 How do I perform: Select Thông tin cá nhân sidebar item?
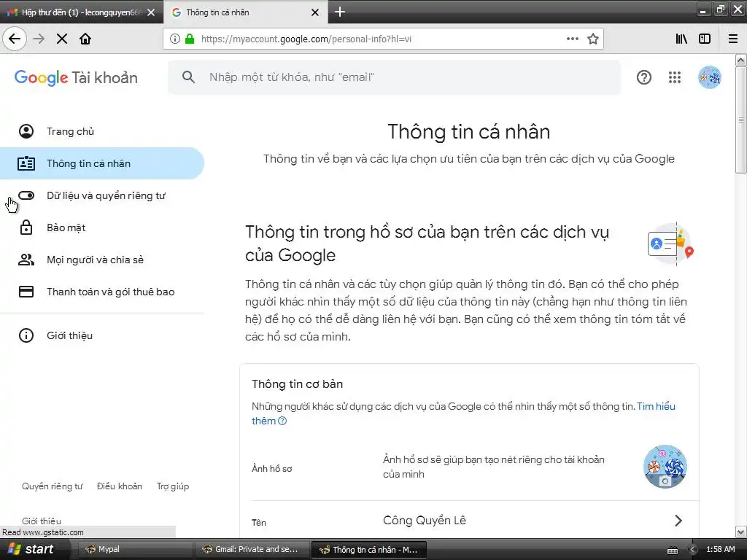point(102,163)
